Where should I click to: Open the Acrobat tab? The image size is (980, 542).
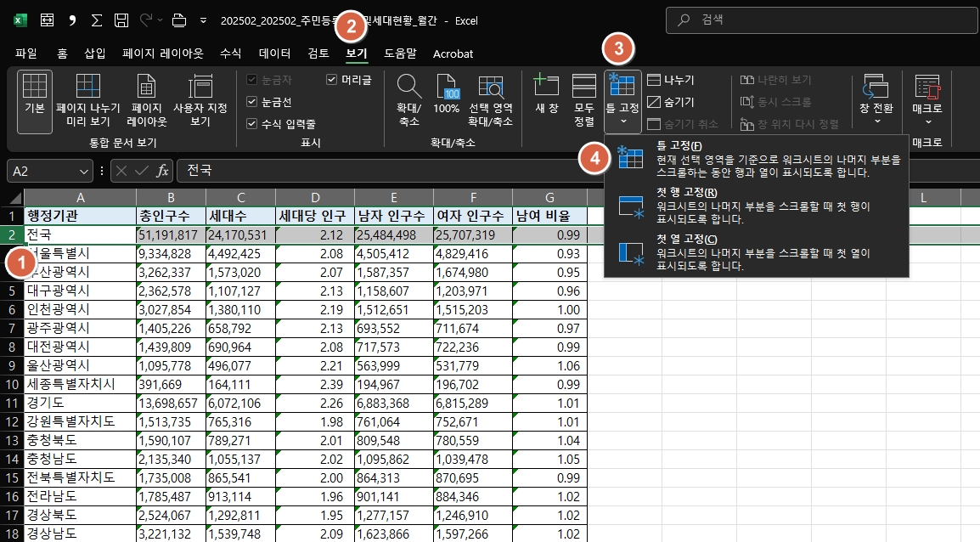[453, 54]
